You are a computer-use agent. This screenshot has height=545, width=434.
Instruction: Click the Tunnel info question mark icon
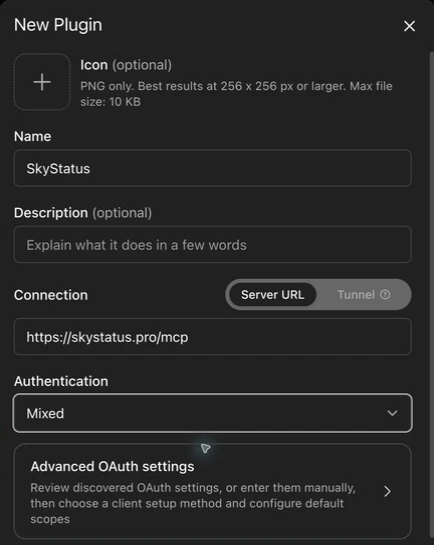pos(385,295)
